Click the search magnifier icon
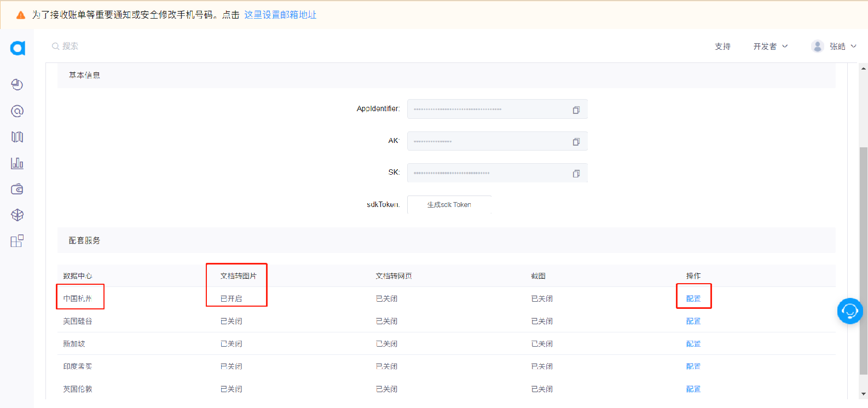 55,47
